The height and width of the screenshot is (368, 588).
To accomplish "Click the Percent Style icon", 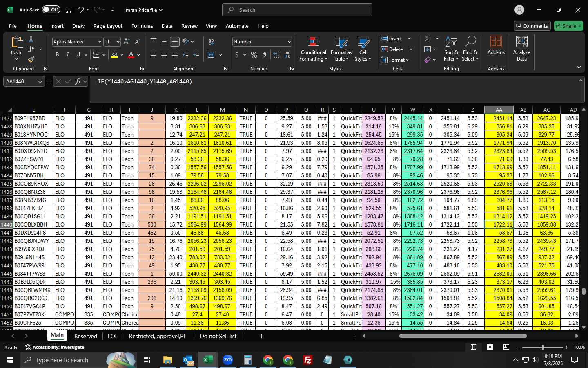I will [254, 55].
